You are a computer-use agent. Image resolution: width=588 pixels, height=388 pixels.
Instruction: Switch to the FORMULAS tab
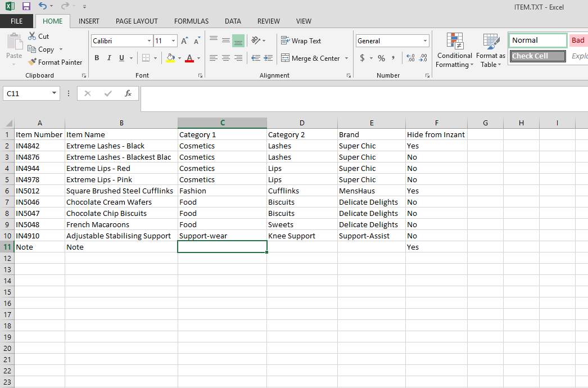tap(191, 21)
